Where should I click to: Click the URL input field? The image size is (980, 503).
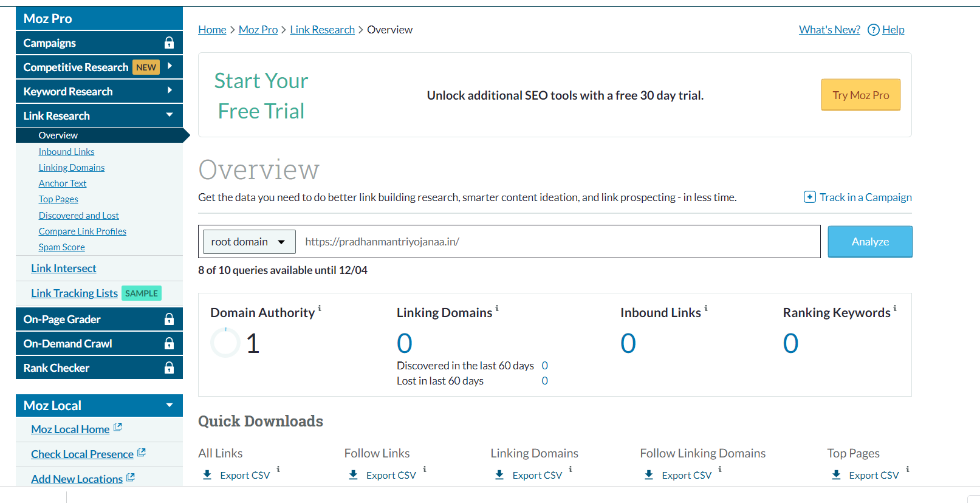[559, 242]
